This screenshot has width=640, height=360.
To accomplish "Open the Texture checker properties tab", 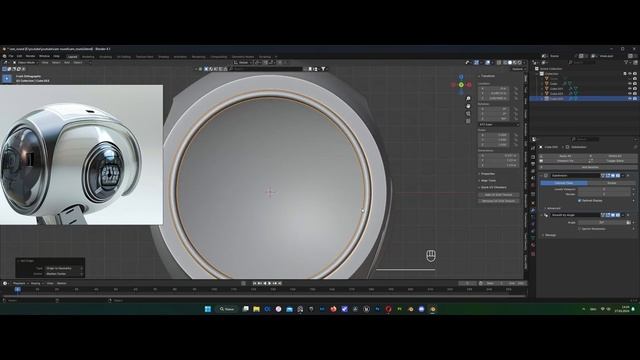I will coord(533,253).
